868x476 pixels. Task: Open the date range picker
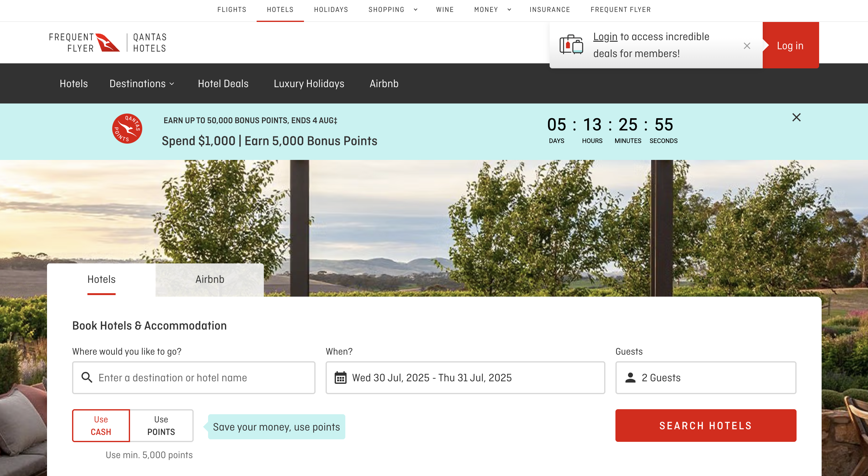click(x=465, y=378)
